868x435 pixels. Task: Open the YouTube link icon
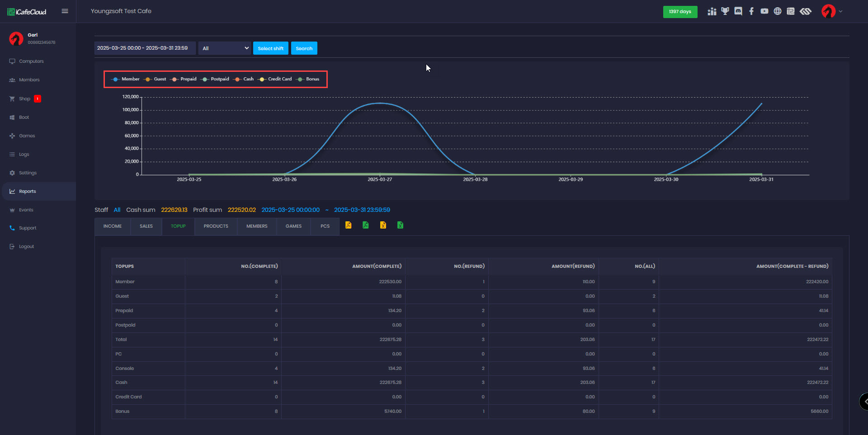tap(764, 11)
